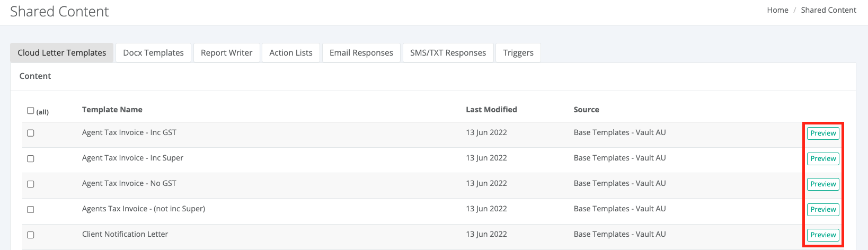This screenshot has width=868, height=250.
Task: Go to the Action Lists tab
Action: pyautogui.click(x=291, y=52)
